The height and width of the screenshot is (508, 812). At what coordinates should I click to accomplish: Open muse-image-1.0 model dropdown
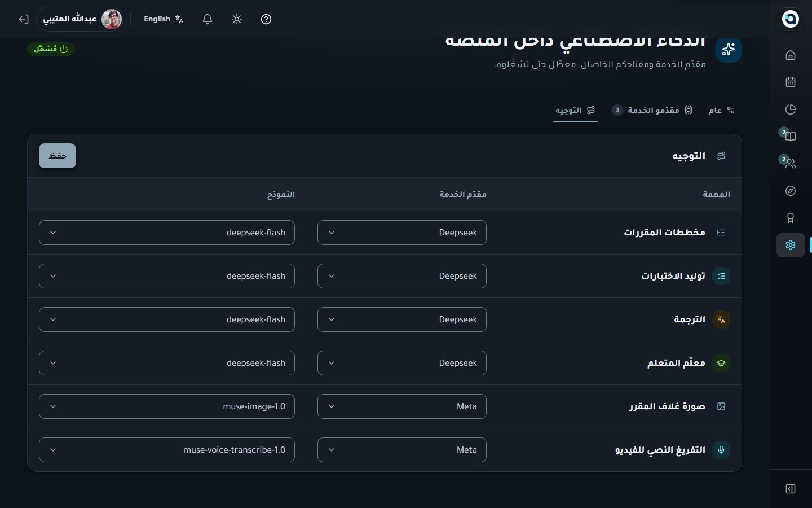click(167, 406)
